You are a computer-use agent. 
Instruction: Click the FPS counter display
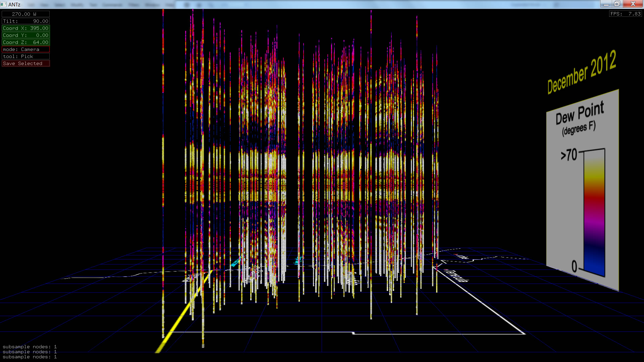pyautogui.click(x=625, y=14)
